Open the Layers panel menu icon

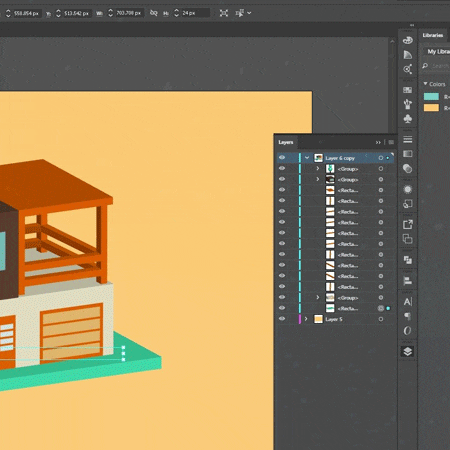(x=391, y=142)
